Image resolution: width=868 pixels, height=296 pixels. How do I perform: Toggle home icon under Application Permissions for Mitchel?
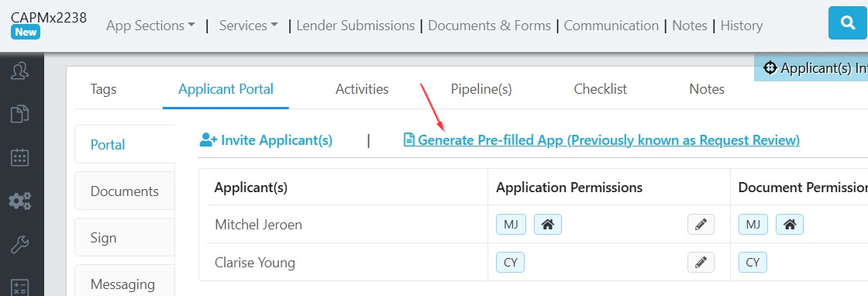tap(547, 225)
